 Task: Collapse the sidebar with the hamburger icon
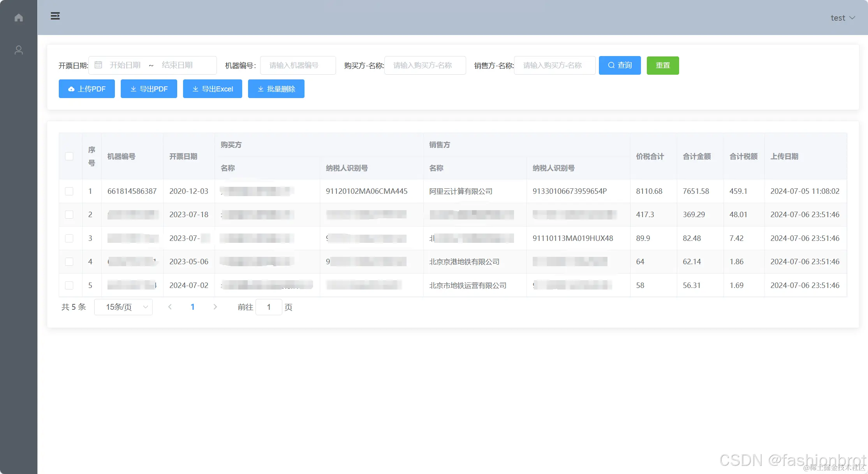click(x=55, y=16)
